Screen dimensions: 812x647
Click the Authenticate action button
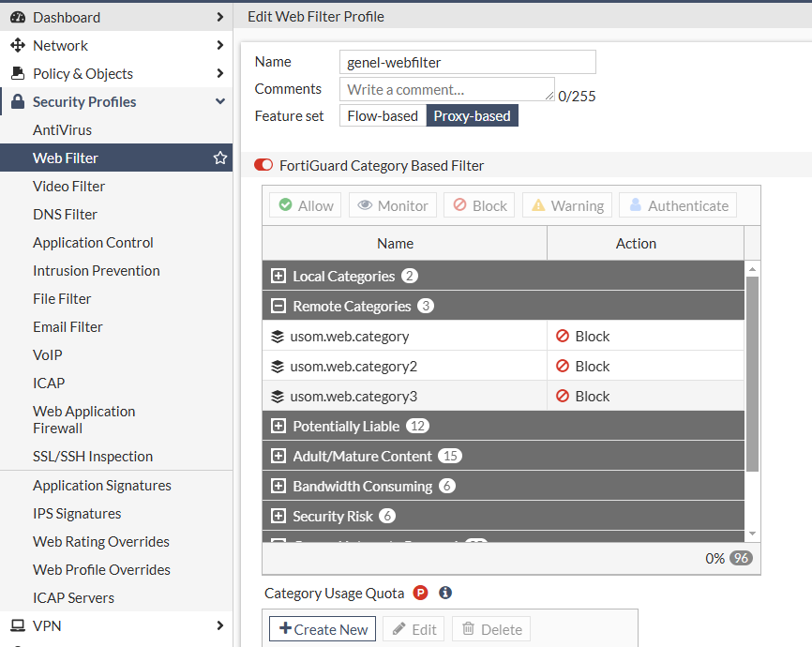678,205
